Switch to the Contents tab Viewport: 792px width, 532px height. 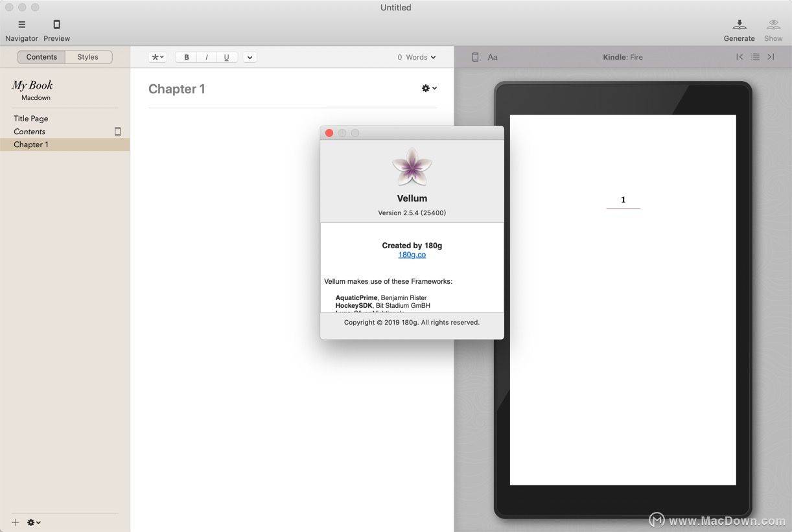pos(41,57)
